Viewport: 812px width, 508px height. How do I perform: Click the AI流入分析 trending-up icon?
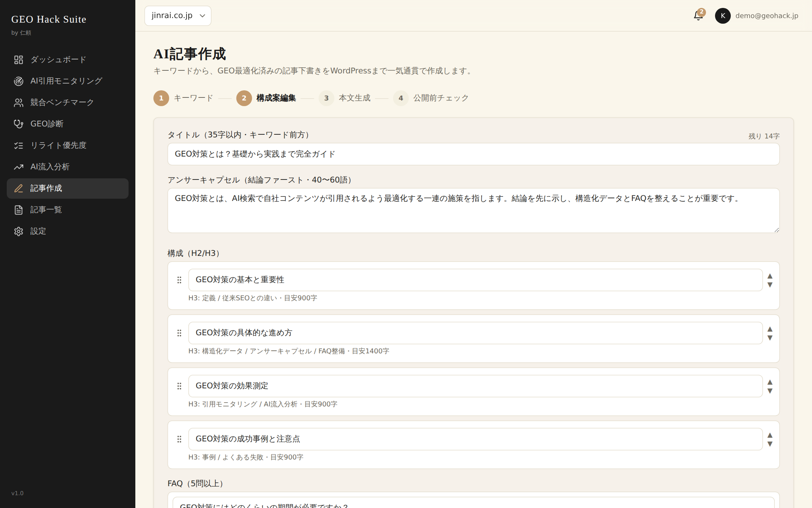pos(18,167)
